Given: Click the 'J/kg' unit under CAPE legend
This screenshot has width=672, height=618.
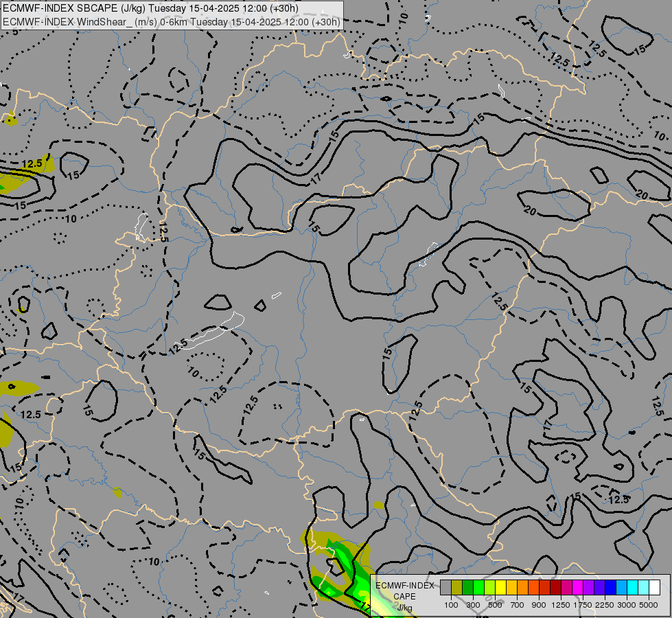Looking at the screenshot, I should (x=405, y=608).
